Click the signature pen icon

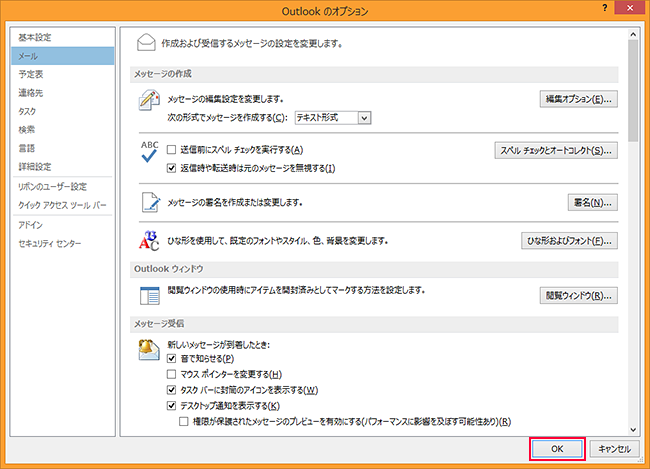coord(150,203)
